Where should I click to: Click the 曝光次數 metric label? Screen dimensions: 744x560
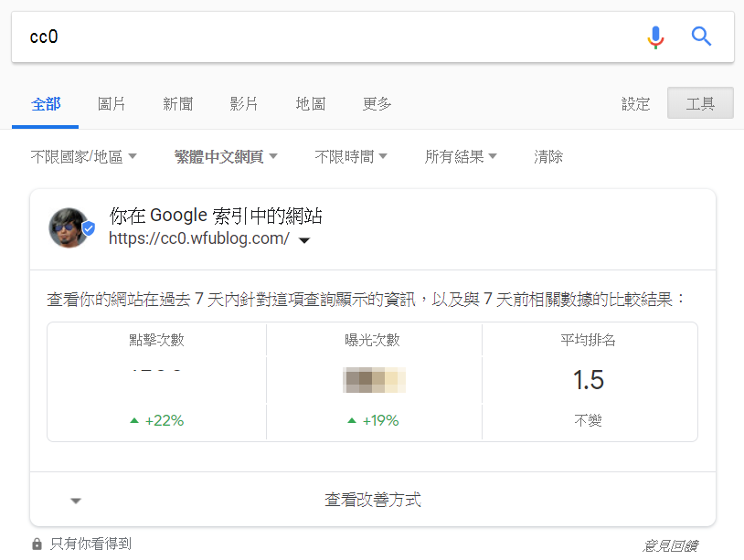coord(373,340)
